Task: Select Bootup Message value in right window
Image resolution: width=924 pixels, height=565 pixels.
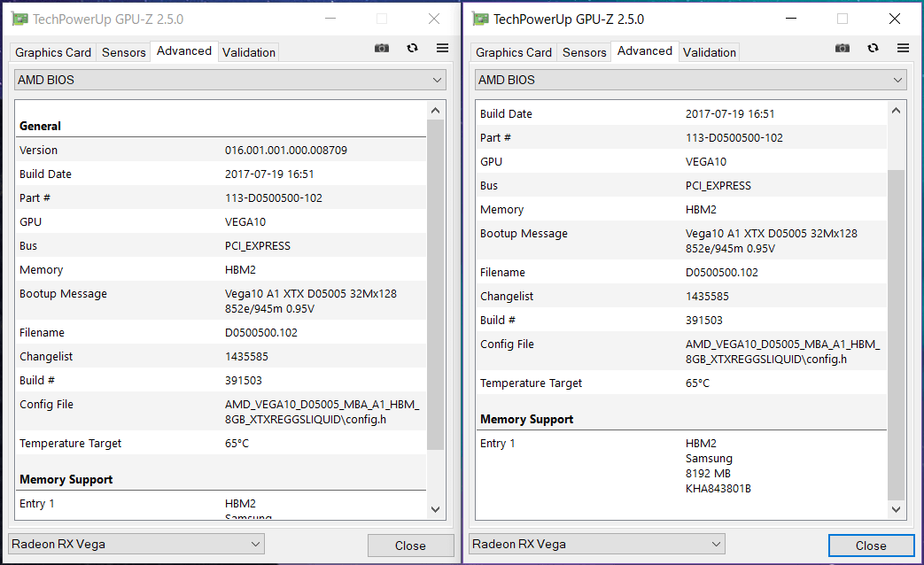Action: pyautogui.click(x=772, y=241)
